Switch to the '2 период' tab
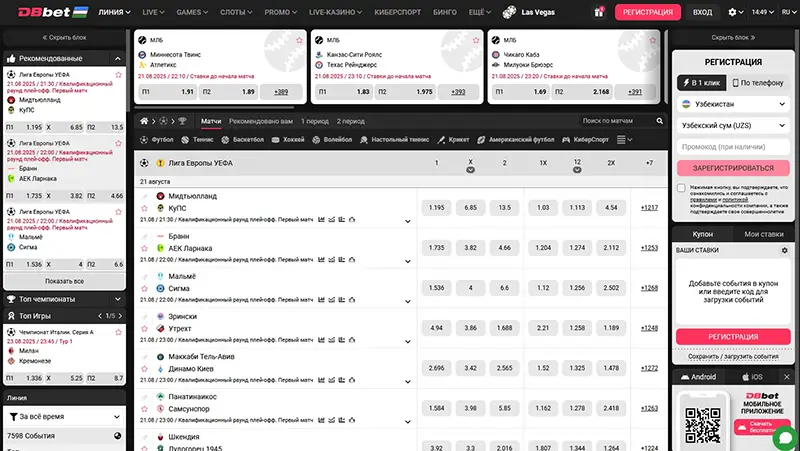 351,121
